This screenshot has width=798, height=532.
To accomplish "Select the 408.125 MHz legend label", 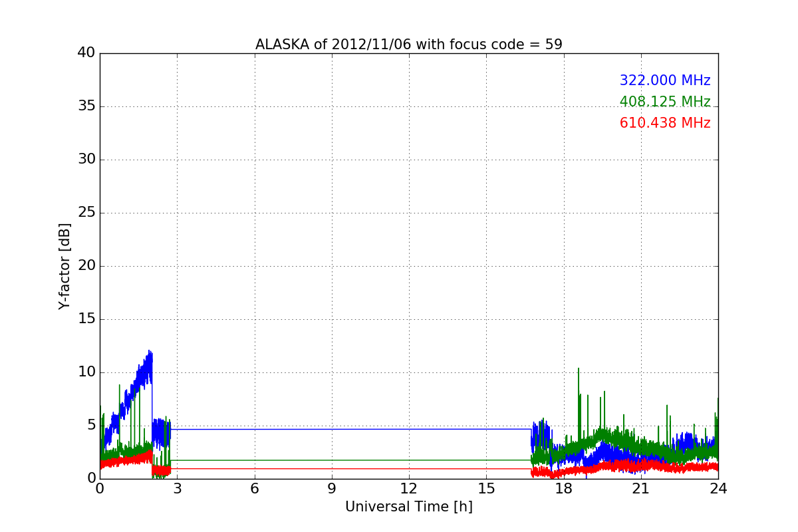I will pos(665,102).
